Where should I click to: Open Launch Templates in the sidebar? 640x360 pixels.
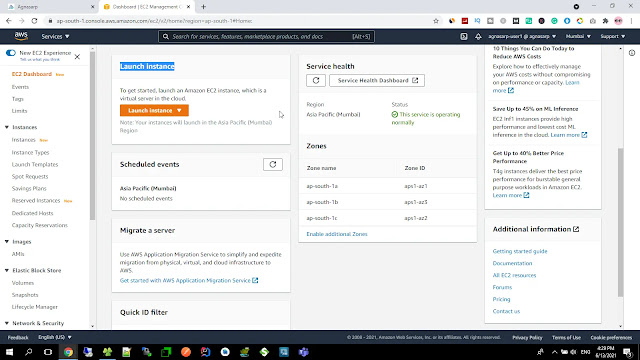pyautogui.click(x=35, y=164)
